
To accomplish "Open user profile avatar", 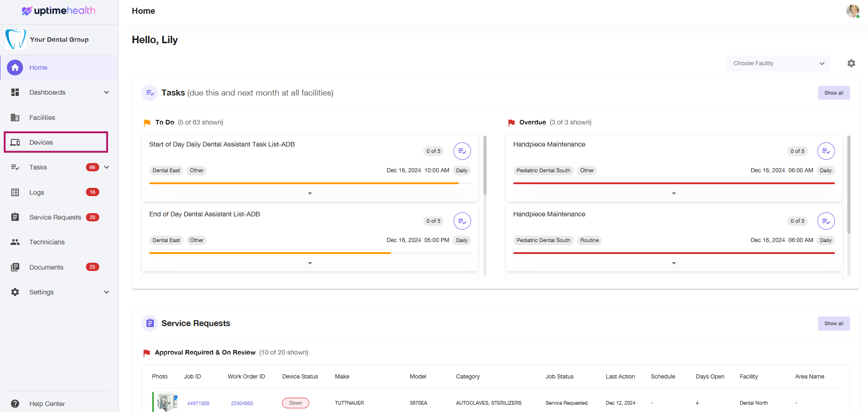I will click(853, 11).
